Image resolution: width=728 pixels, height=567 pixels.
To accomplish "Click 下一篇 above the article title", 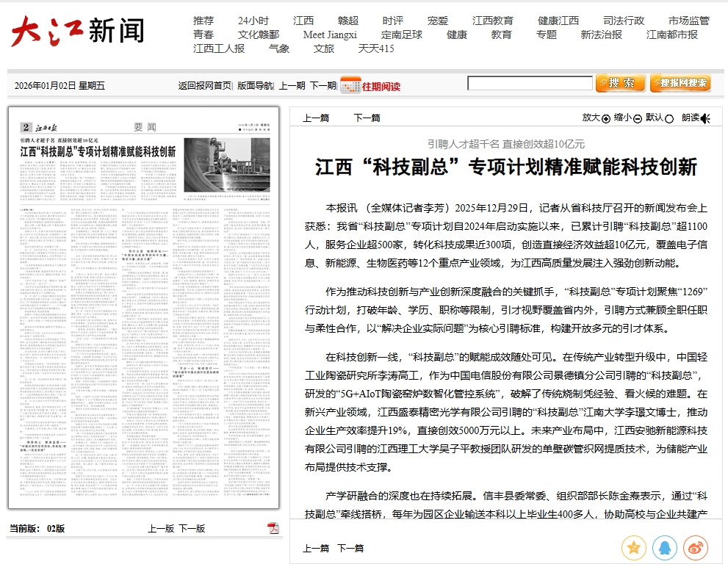I will pyautogui.click(x=367, y=118).
